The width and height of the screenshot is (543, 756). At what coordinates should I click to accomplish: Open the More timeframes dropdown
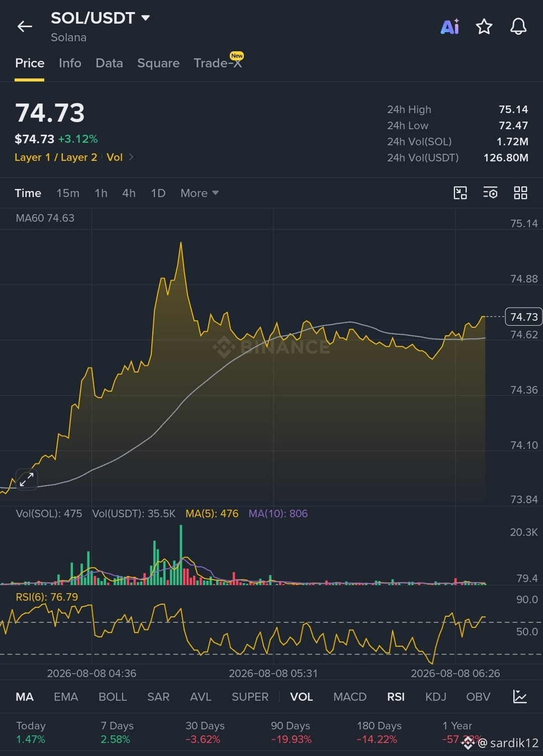[200, 193]
